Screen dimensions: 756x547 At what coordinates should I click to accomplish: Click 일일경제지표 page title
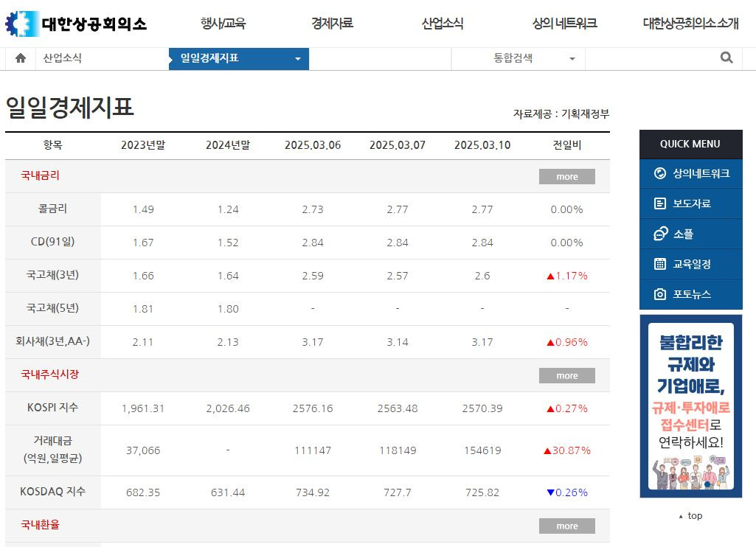[69, 107]
